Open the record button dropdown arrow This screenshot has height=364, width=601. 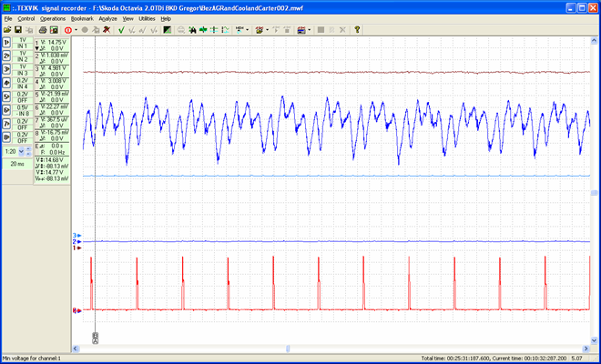tap(76, 30)
